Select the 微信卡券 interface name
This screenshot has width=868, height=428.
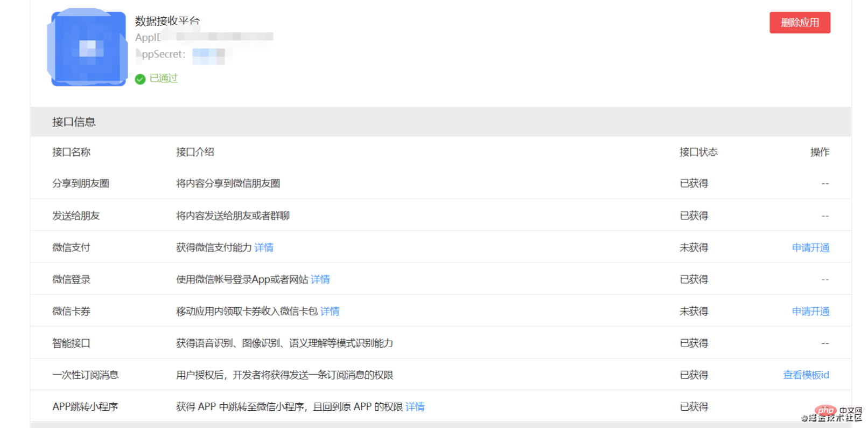71,311
